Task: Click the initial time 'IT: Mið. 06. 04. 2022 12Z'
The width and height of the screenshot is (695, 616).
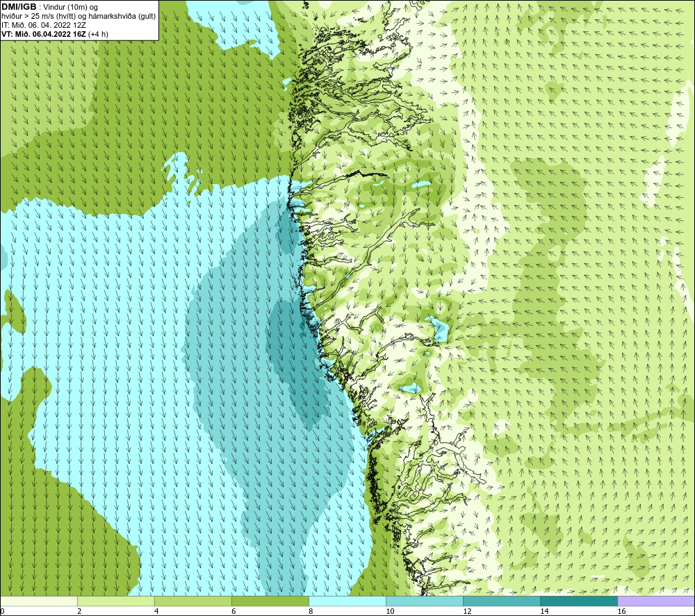Action: click(x=43, y=25)
